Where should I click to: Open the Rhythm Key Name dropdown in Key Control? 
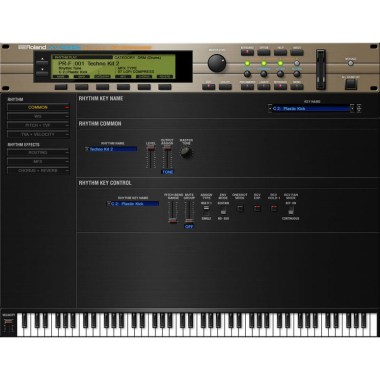pyautogui.click(x=133, y=204)
